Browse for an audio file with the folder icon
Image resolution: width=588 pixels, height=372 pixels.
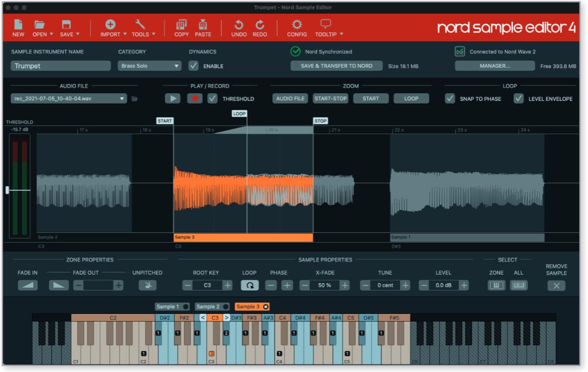tap(134, 99)
